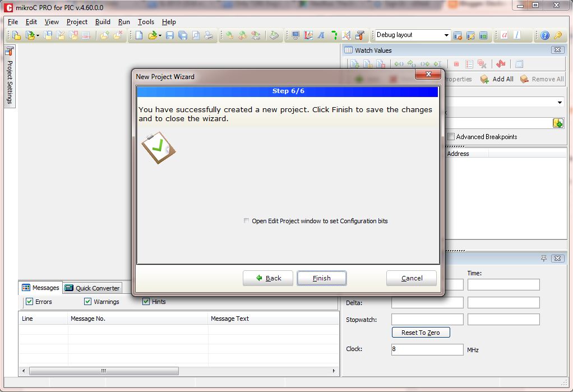Open the Tools menu
Screen dimensions: 573x392
coord(146,22)
